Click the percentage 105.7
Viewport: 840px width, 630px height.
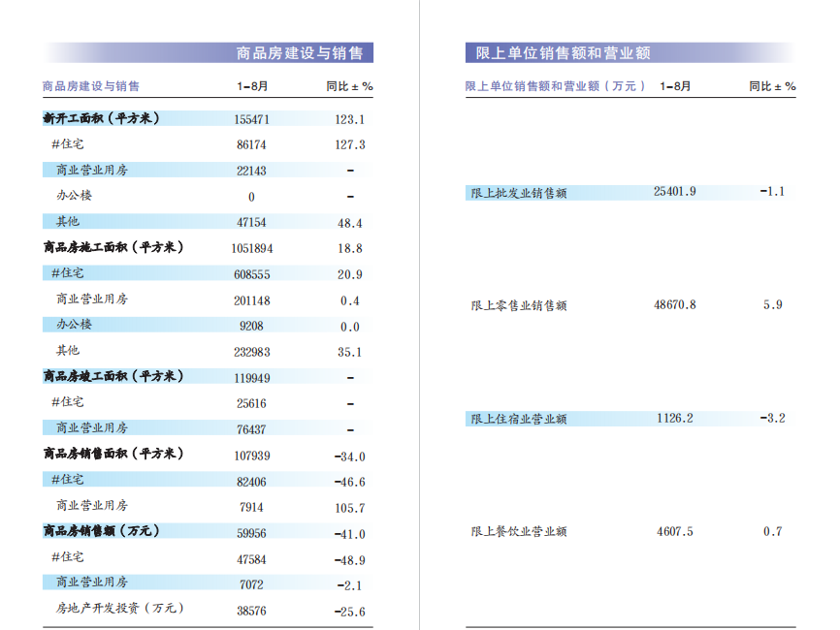click(350, 508)
